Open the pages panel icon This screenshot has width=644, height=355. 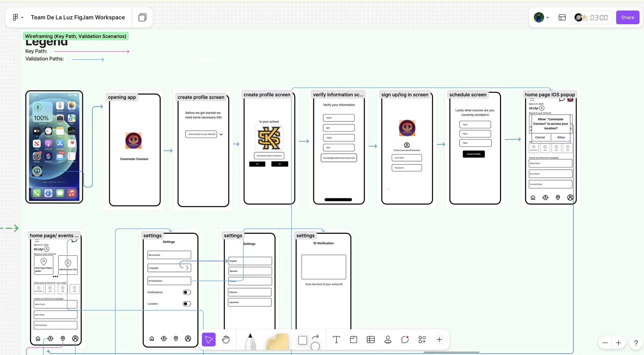pyautogui.click(x=142, y=17)
